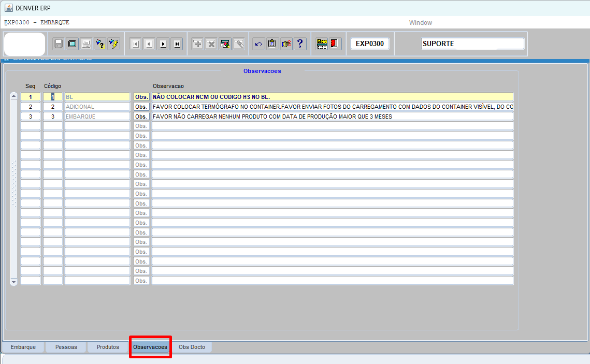The height and width of the screenshot is (364, 590).
Task: Switch to the Embarque tab
Action: (x=23, y=347)
